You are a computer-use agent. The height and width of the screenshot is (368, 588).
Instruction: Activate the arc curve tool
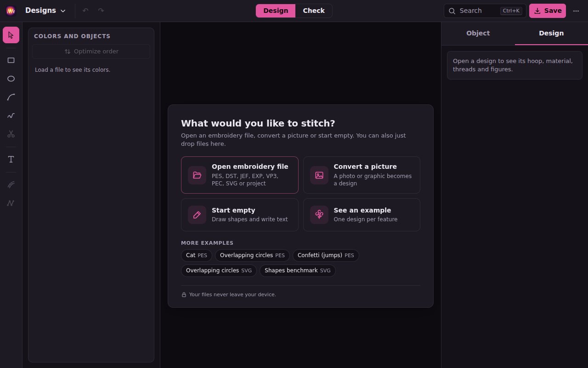coord(11,97)
